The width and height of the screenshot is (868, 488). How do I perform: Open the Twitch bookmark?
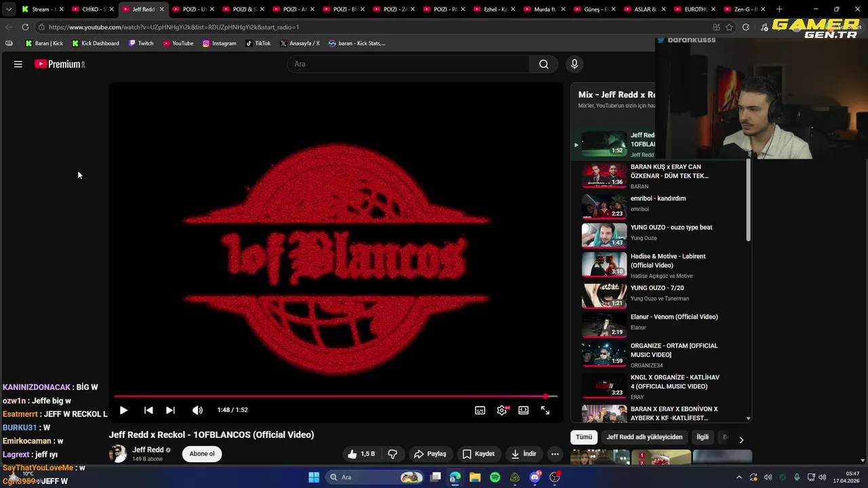click(141, 43)
